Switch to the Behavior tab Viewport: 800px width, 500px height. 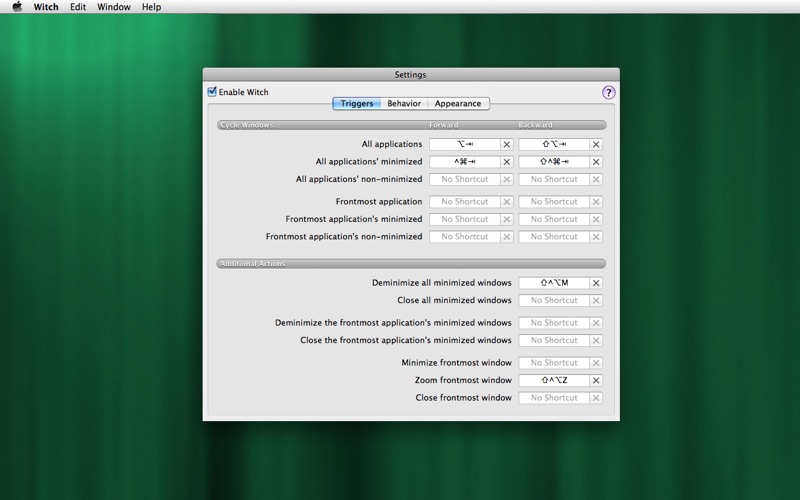404,103
